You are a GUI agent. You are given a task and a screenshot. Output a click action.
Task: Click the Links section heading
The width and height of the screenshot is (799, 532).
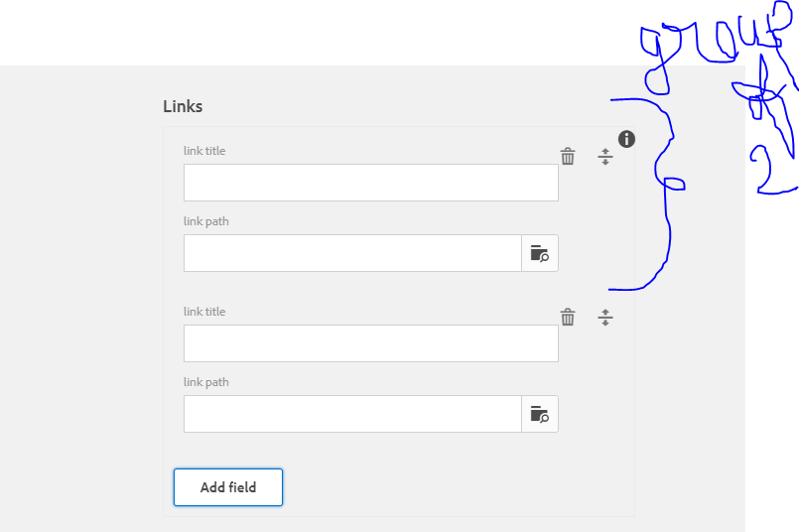click(183, 106)
